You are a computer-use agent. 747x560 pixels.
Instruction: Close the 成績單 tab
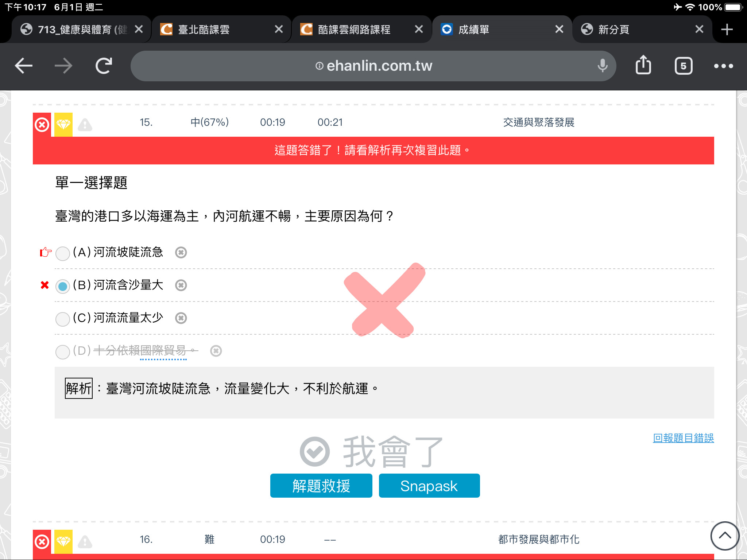click(x=559, y=29)
